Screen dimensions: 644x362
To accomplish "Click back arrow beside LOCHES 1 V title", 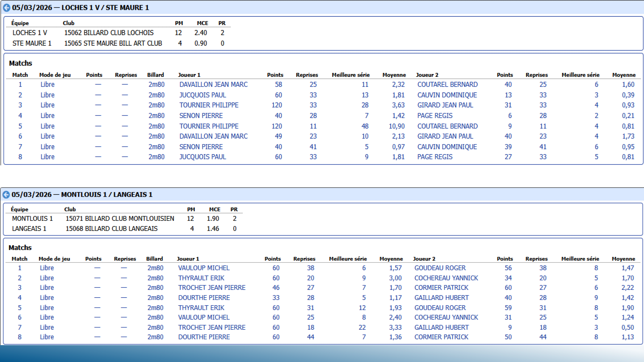I will (7, 8).
